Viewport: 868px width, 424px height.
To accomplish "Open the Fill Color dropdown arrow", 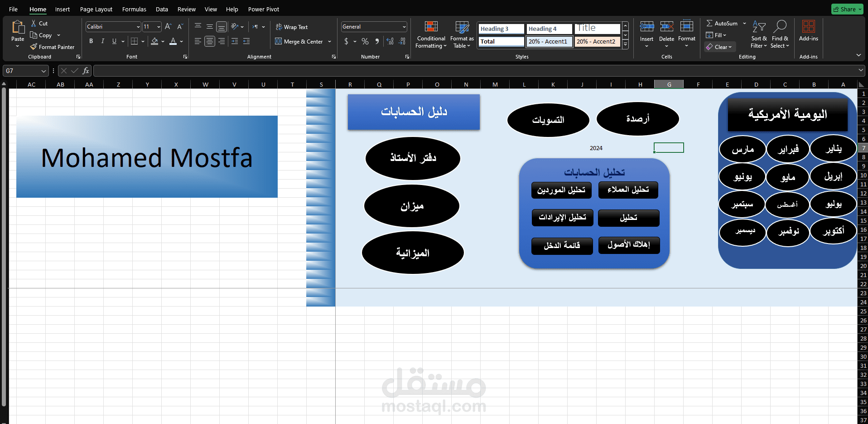I will pos(164,41).
